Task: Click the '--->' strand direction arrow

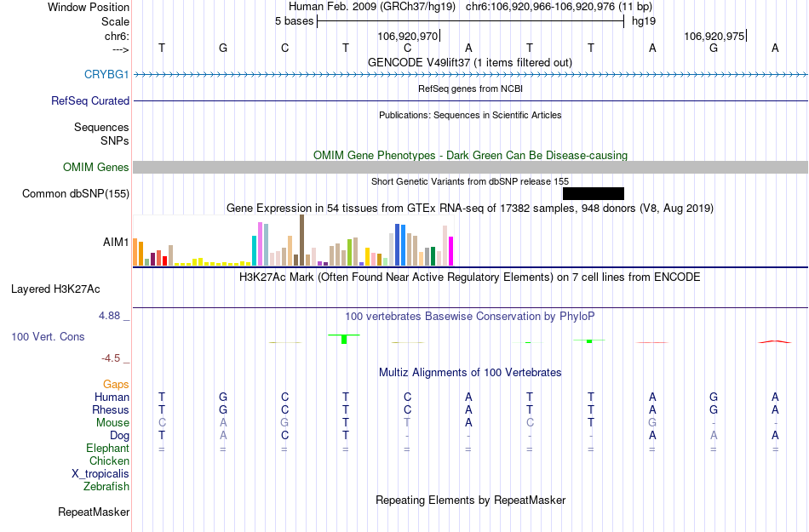Action: [x=120, y=49]
